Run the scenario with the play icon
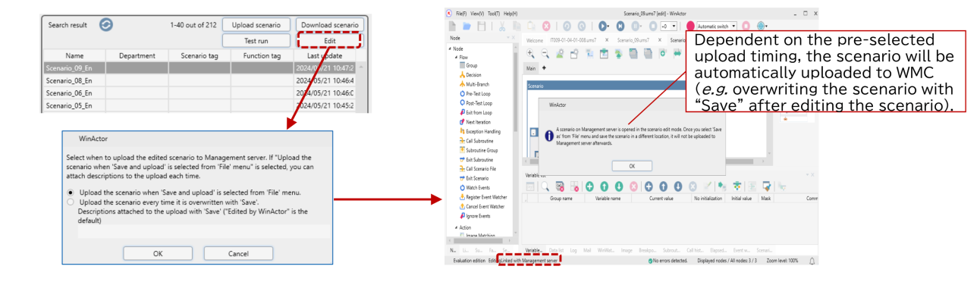This screenshot has width=980, height=285. tap(603, 26)
